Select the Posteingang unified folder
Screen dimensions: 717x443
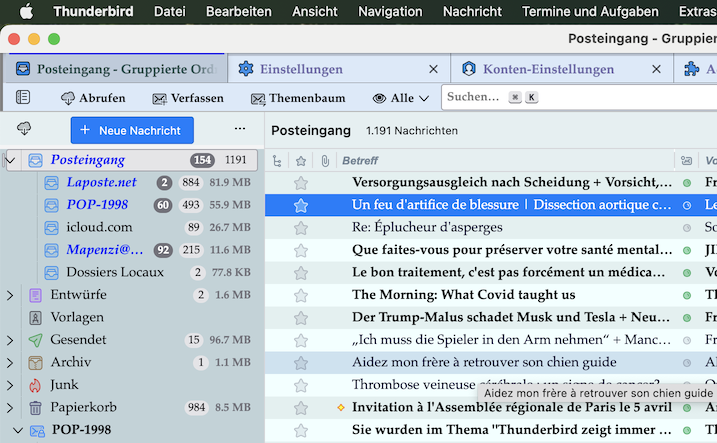[x=132, y=160]
